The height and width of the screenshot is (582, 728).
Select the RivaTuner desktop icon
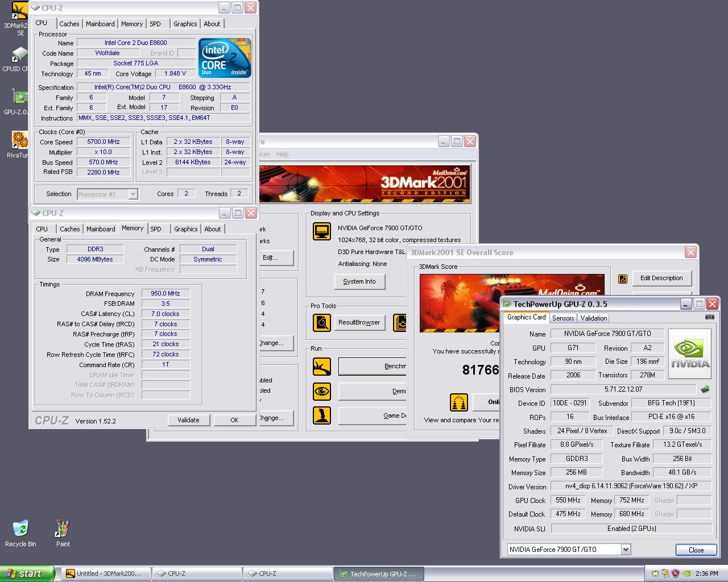pos(18,145)
